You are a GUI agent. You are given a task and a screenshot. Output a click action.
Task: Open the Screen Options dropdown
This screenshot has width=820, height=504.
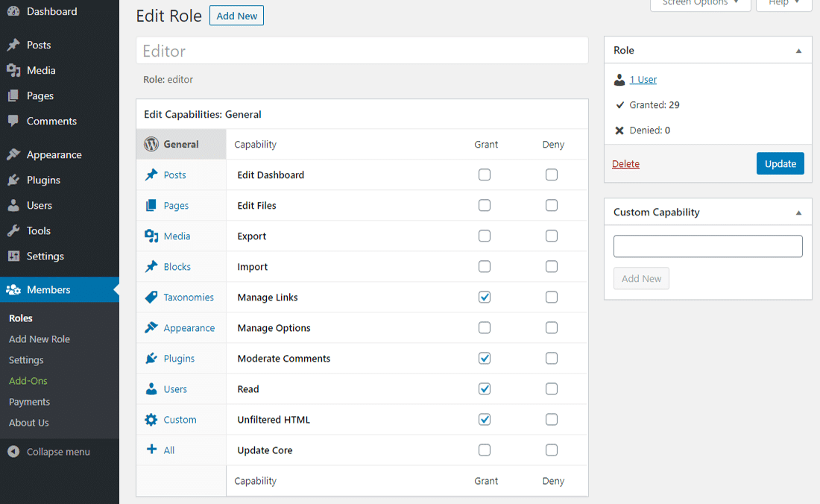coord(700,2)
